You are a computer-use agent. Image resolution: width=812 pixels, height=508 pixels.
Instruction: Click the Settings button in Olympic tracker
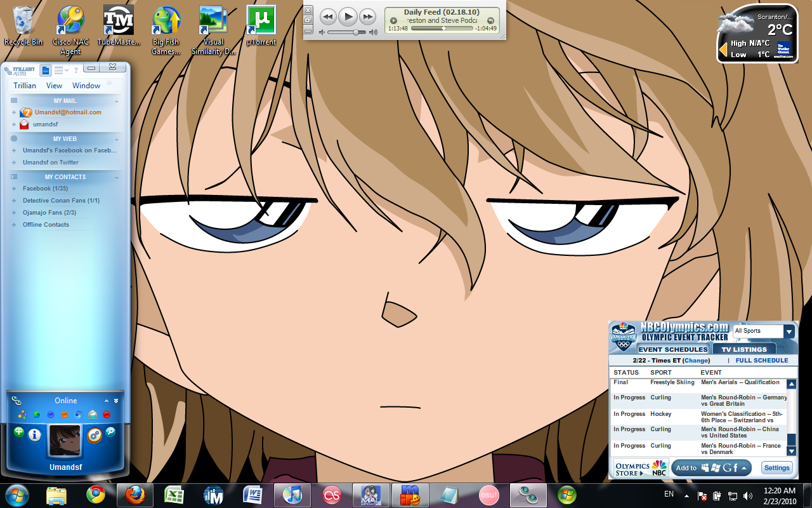776,468
